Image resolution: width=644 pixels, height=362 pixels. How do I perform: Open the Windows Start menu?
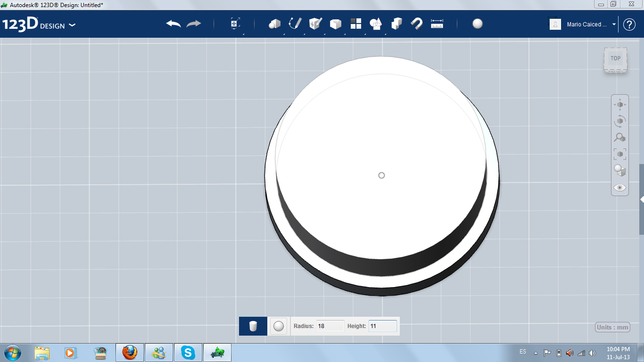coord(12,352)
